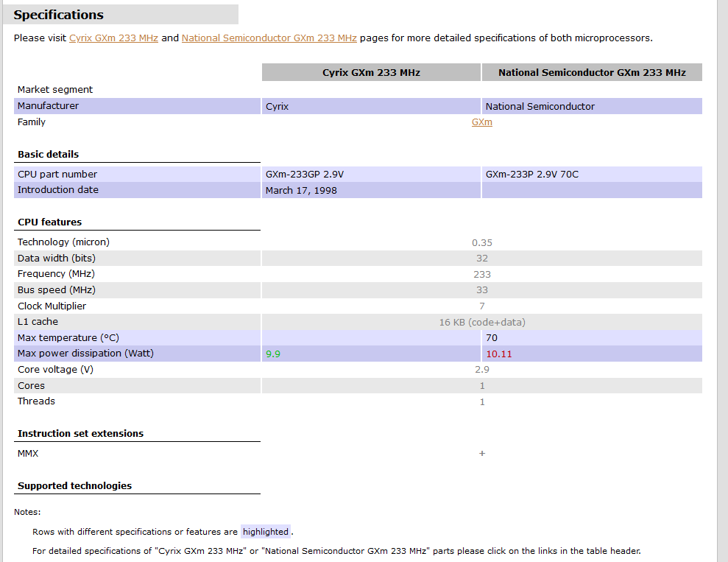Viewport: 728px width, 562px height.
Task: Click the Core voltage (V) label
Action: 56,370
